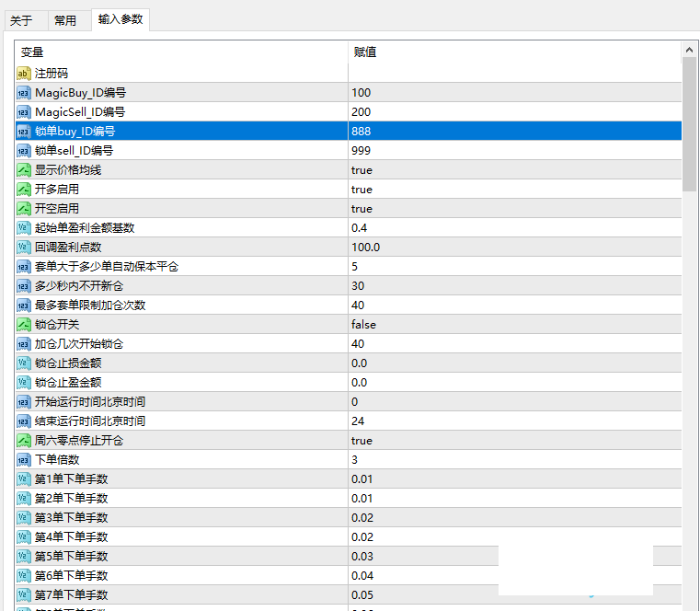Viewport: 700px width, 611px height.
Task: Click the scrollbar up arrow
Action: tap(689, 50)
